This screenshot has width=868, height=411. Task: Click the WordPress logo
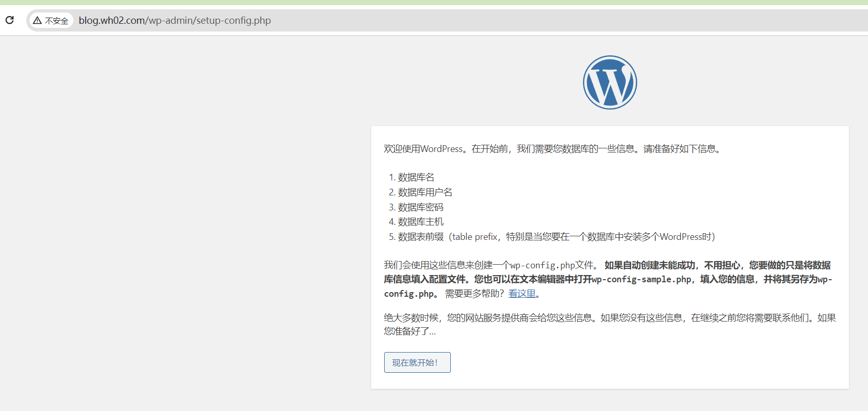pyautogui.click(x=610, y=82)
